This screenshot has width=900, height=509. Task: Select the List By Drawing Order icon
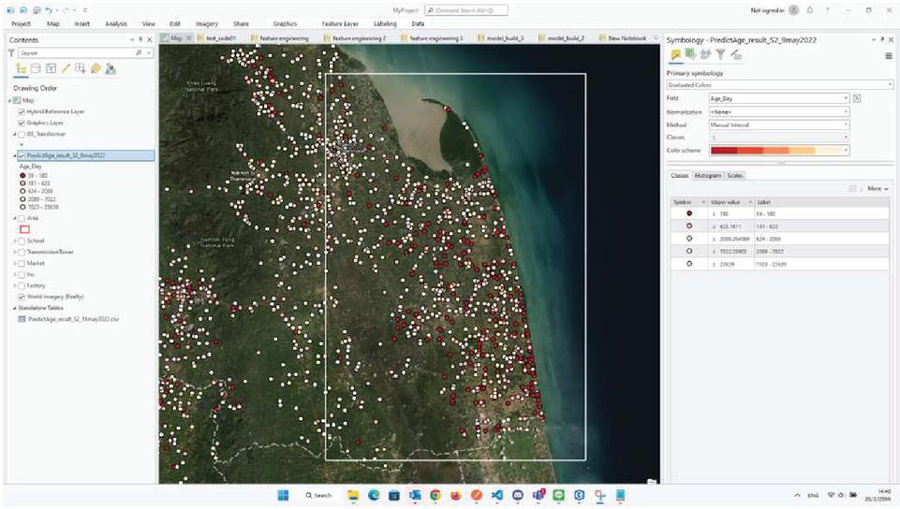click(21, 69)
